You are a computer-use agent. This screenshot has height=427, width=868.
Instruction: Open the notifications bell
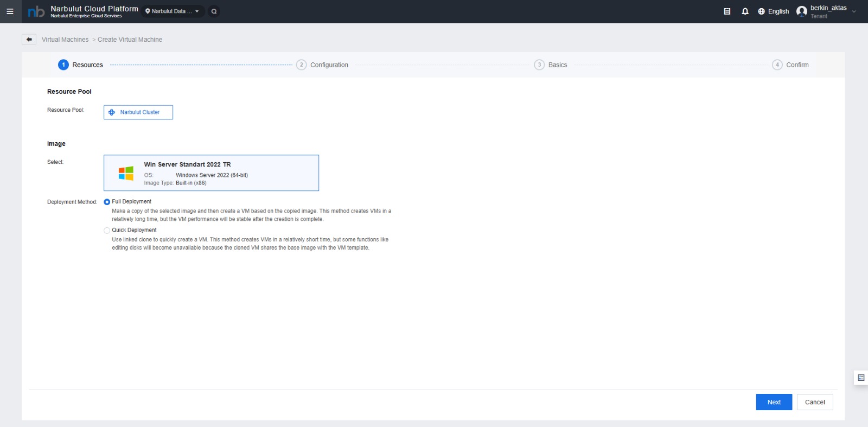point(745,11)
